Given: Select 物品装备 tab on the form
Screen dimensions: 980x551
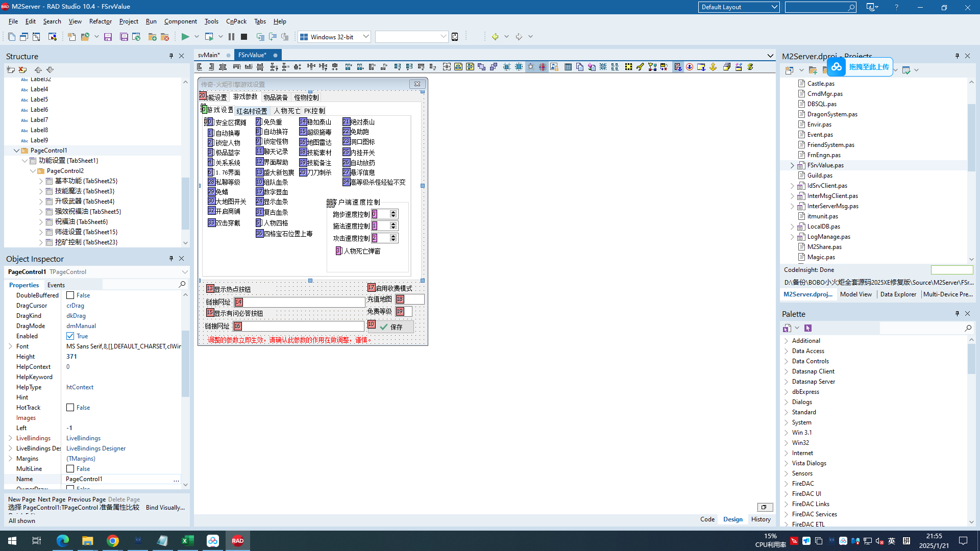Looking at the screenshot, I should pyautogui.click(x=276, y=97).
